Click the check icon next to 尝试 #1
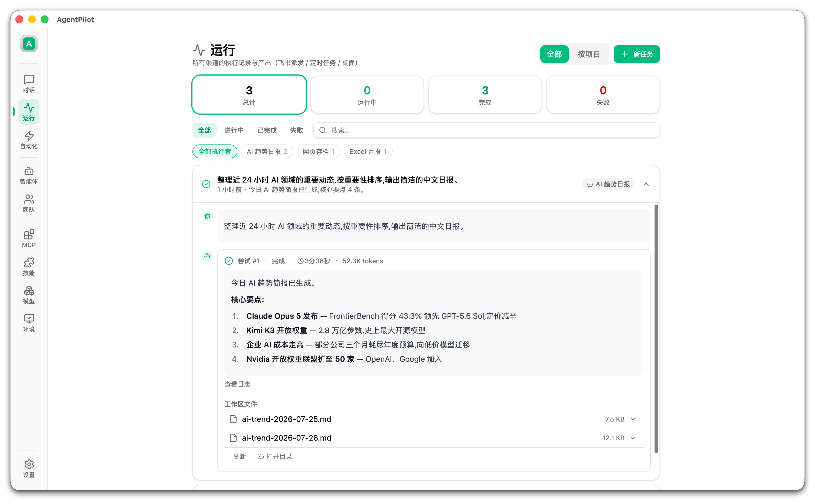Screen dimensions: 815x504 [229, 261]
